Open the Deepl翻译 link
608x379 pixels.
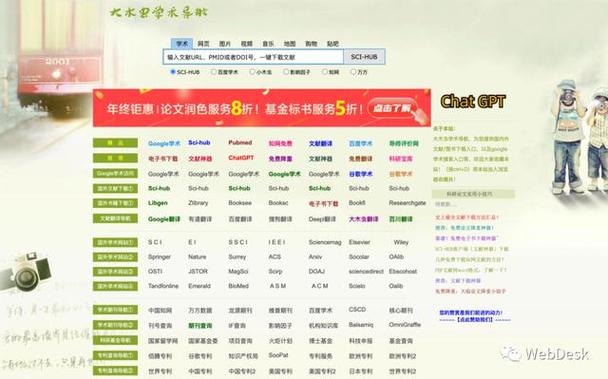pos(322,219)
